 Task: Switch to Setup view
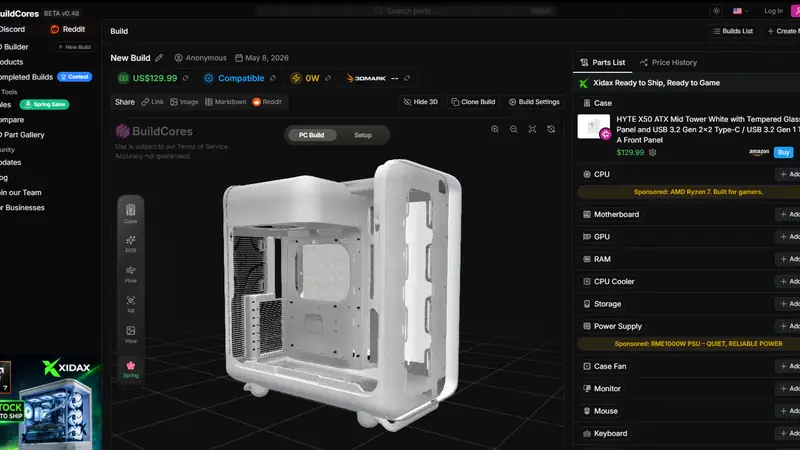point(363,135)
